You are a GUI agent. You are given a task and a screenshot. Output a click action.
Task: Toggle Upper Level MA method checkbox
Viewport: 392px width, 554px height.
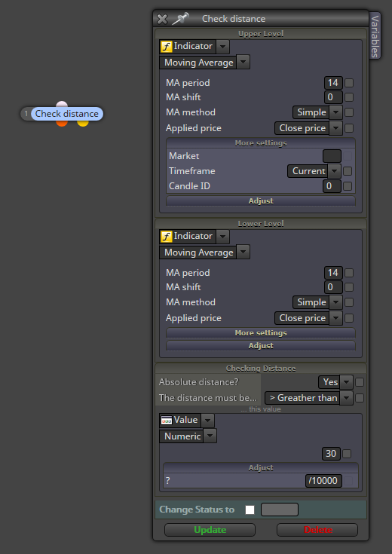[349, 112]
